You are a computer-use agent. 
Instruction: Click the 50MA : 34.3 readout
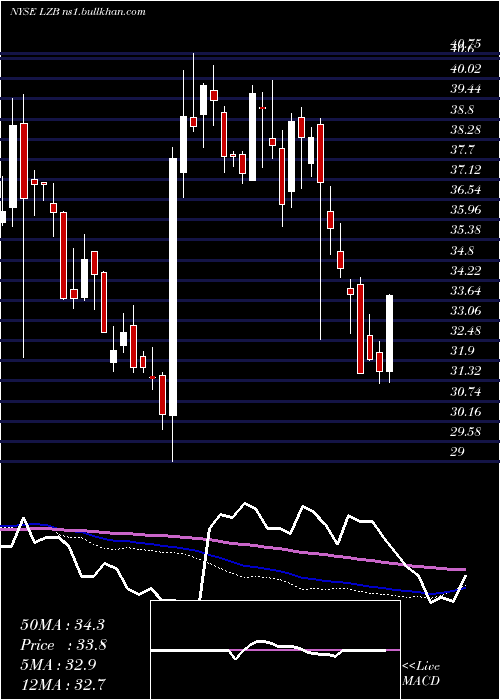[x=62, y=625]
